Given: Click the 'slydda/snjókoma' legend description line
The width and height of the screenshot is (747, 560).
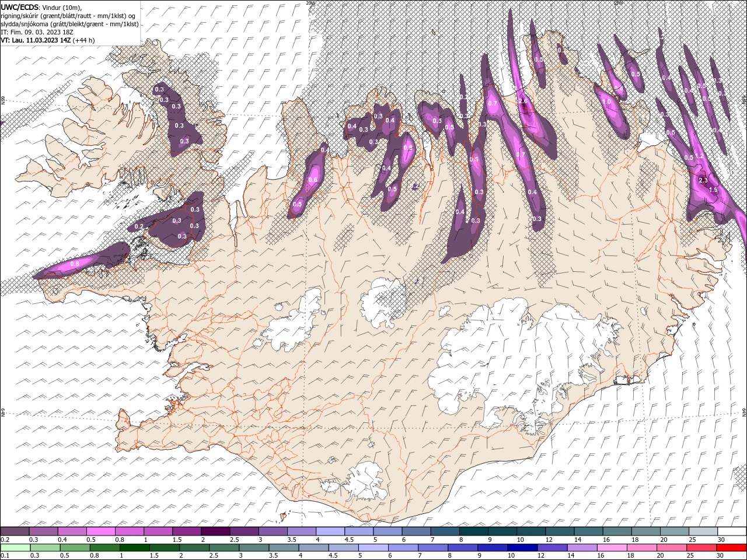Looking at the screenshot, I should point(69,24).
